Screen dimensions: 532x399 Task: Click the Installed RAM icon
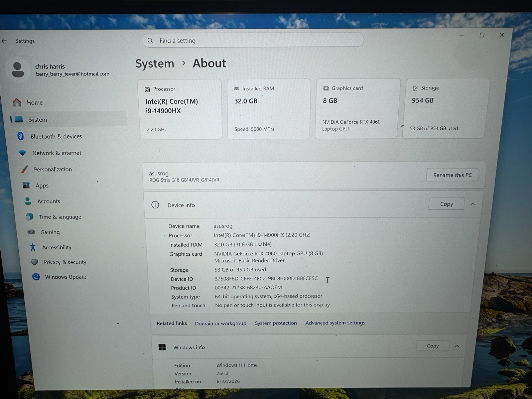[237, 88]
